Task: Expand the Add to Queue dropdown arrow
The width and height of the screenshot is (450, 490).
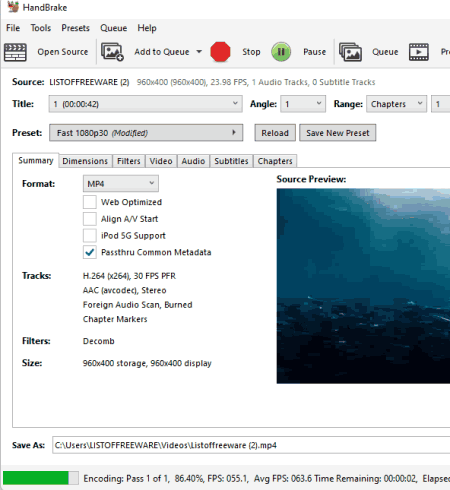Action: pyautogui.click(x=199, y=52)
